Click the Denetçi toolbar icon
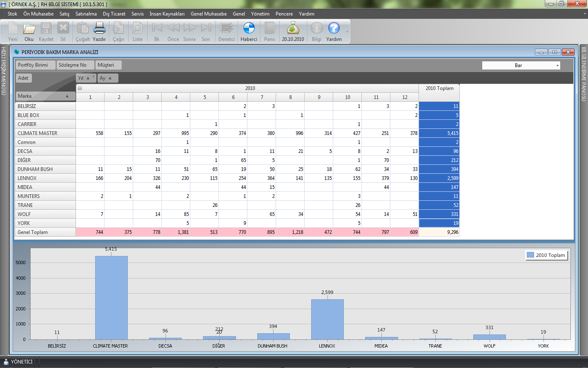 [x=226, y=29]
